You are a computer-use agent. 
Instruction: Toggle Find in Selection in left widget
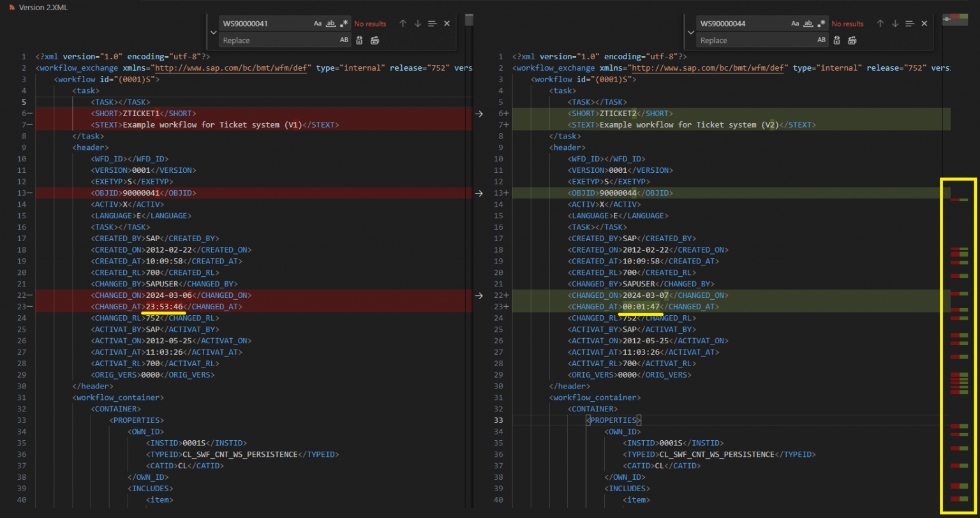coord(432,24)
